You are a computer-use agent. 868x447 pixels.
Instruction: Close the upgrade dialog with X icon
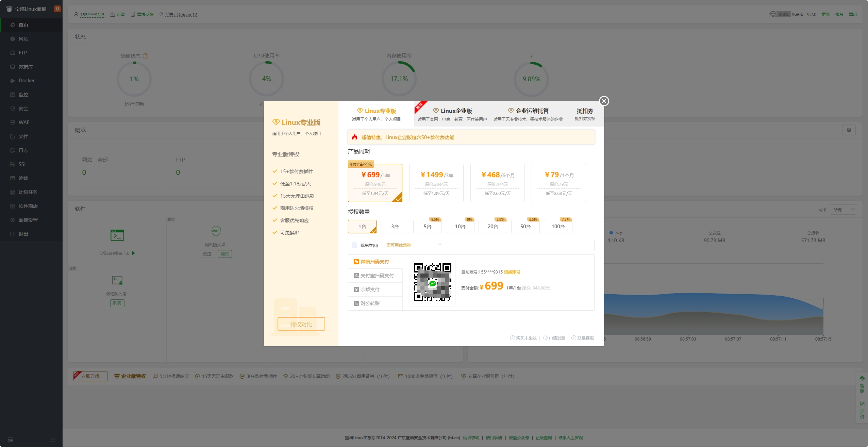604,101
